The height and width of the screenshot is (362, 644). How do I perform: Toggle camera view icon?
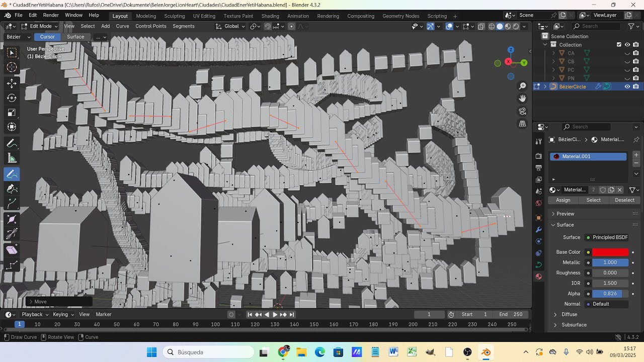click(523, 111)
